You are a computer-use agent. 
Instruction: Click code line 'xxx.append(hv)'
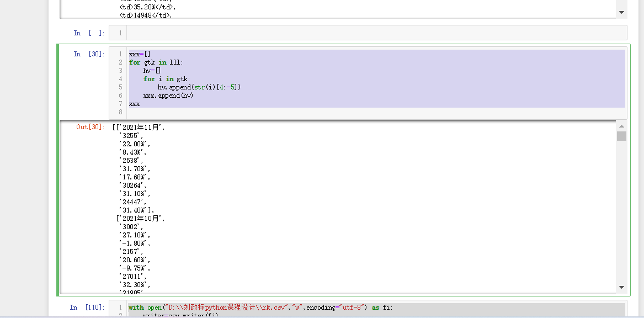click(x=168, y=96)
